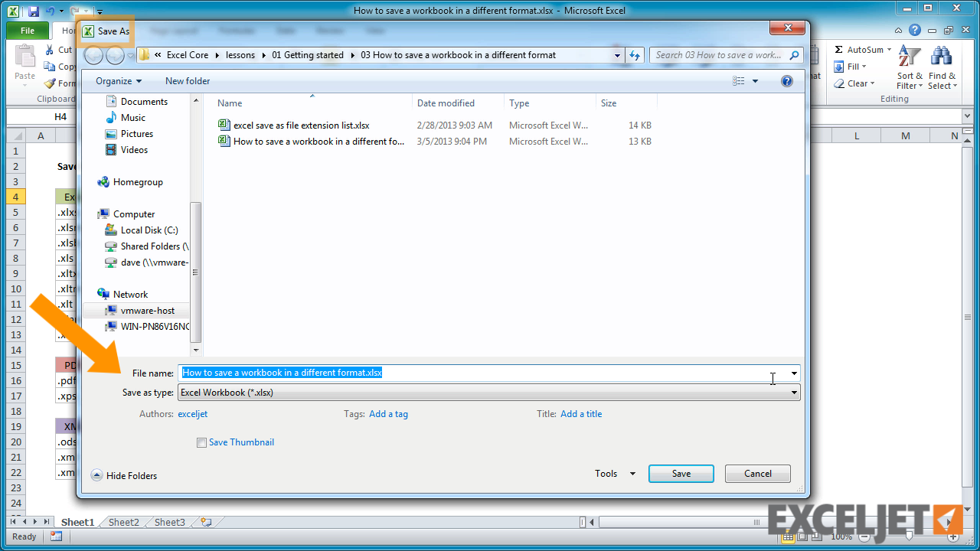The image size is (980, 551).
Task: Collapse the dialog with Hide Folders
Action: click(124, 475)
